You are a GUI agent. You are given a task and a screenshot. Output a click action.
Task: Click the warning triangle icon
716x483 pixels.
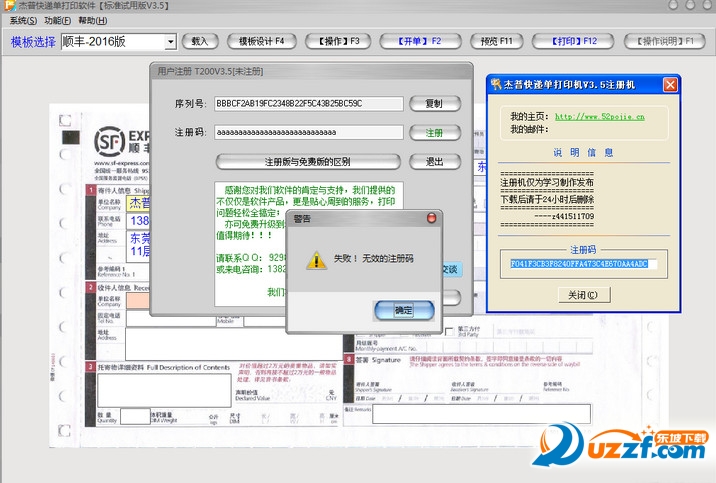pyautogui.click(x=316, y=260)
